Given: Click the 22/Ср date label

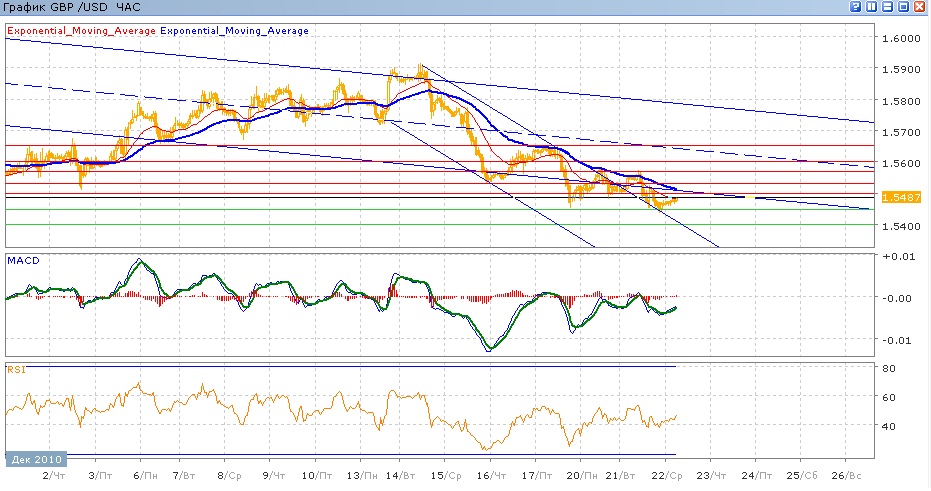Looking at the screenshot, I should click(x=667, y=476).
